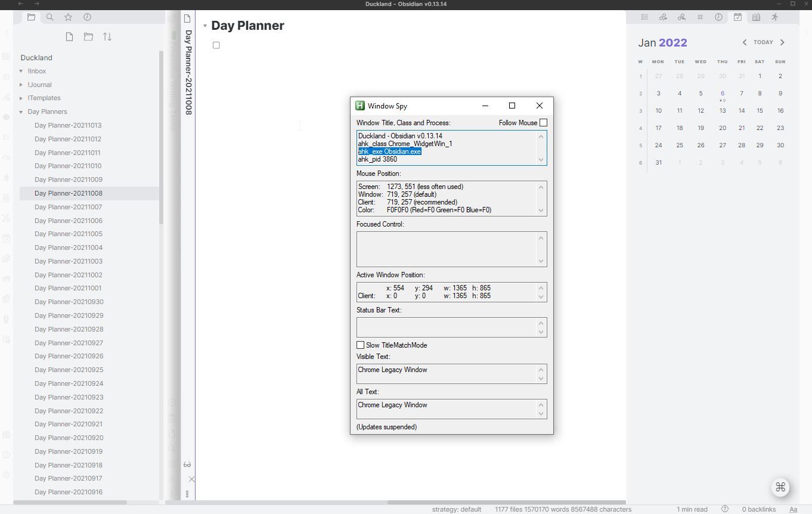Viewport: 812px width, 514px height.
Task: Select January 31 in calendar
Action: click(658, 163)
